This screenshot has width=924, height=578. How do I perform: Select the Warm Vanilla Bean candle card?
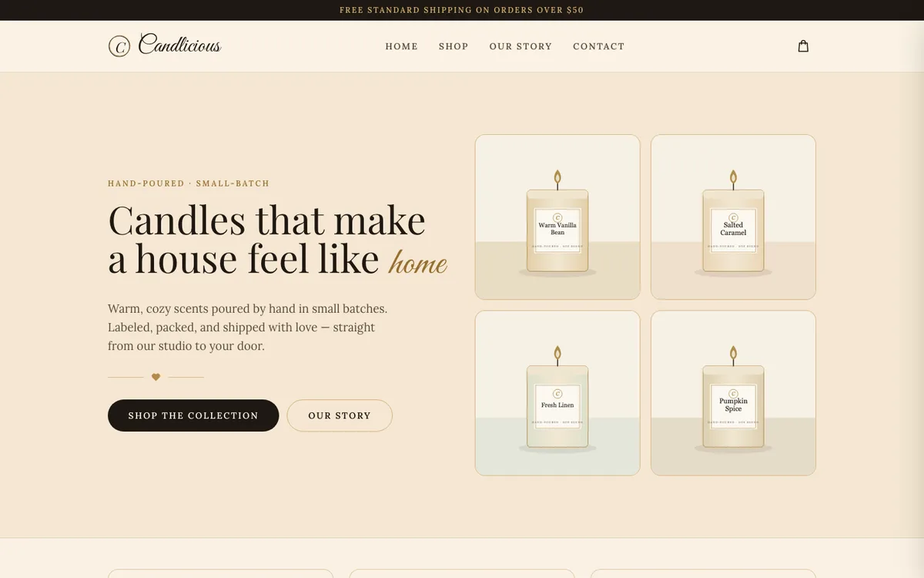coord(557,217)
